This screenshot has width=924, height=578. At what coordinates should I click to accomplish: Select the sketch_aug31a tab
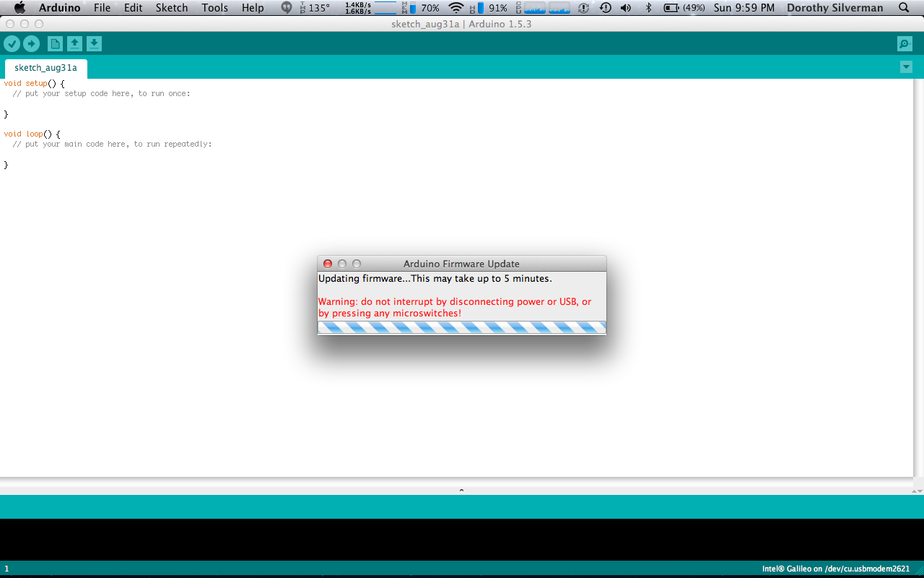point(45,68)
